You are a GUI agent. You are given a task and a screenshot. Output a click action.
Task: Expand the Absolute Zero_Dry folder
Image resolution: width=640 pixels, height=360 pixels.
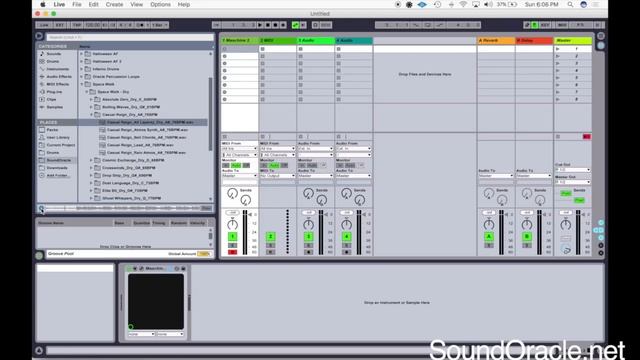pos(91,99)
